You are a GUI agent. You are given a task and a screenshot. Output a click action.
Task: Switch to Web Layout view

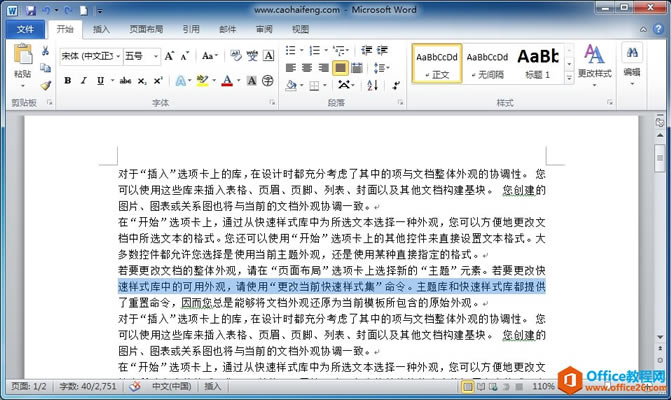click(493, 387)
